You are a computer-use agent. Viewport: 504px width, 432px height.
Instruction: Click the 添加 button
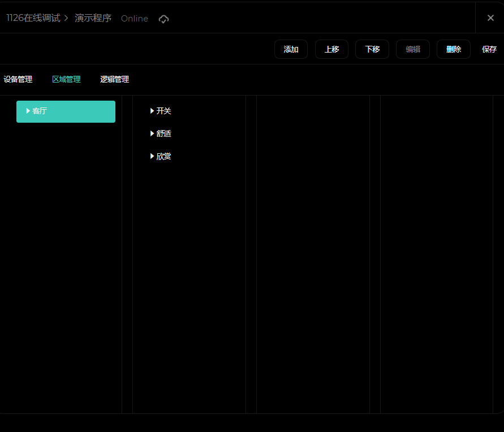coord(291,49)
